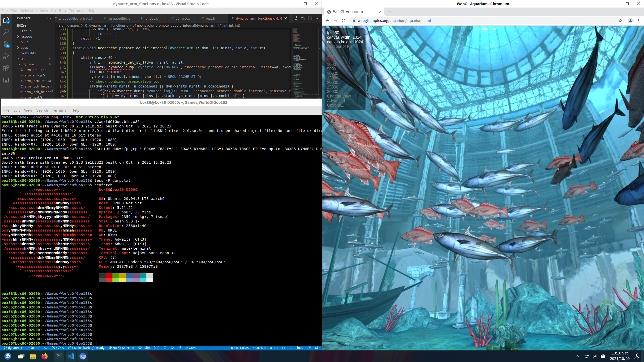Viewport: 644px width, 362px height.
Task: Reload the WebGL Aquarium page
Action: [x=344, y=21]
